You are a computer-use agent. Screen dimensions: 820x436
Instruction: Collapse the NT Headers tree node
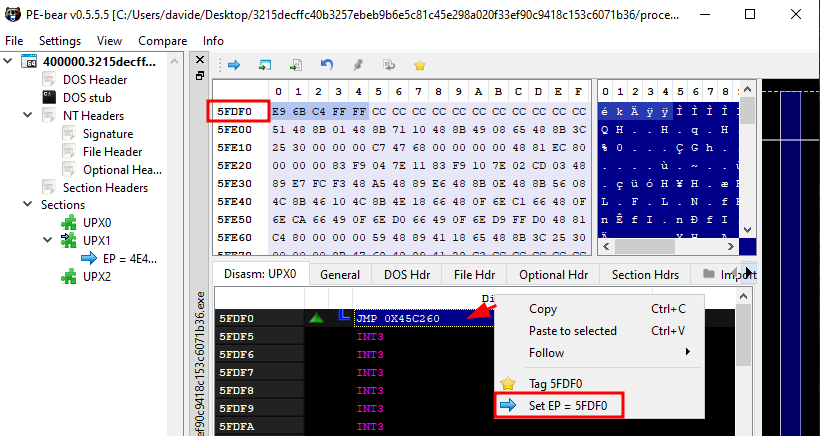point(27,116)
